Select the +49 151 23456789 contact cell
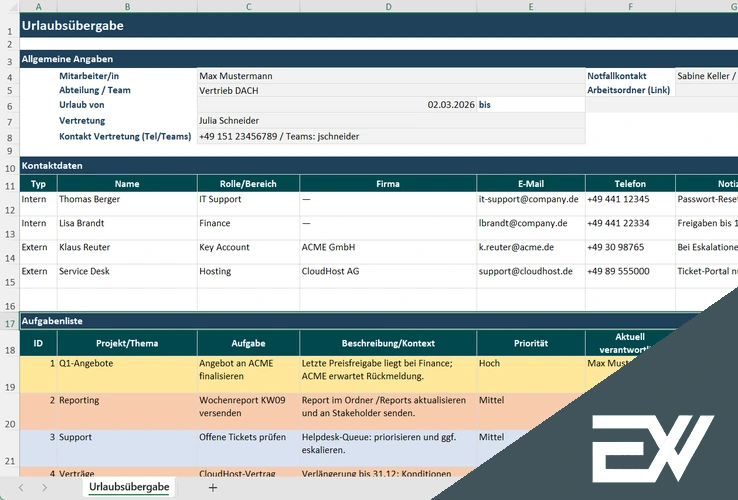The width and height of the screenshot is (738, 500). (391, 137)
